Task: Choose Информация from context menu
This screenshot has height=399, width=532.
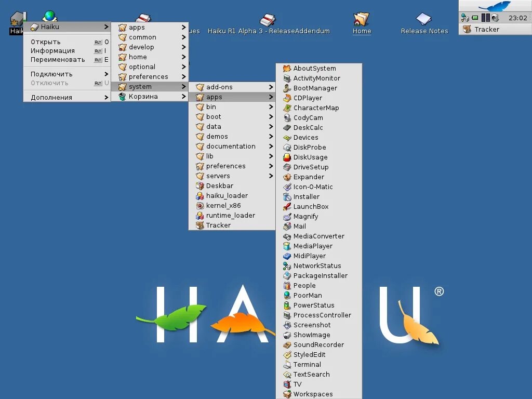Action: 67,50
